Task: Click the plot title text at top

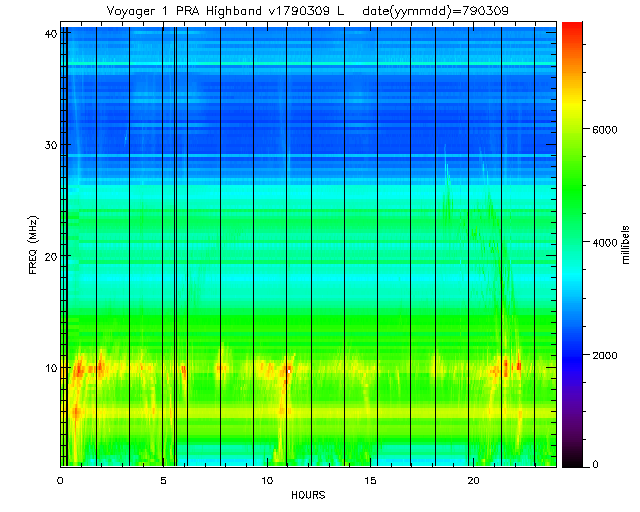Action: [308, 11]
